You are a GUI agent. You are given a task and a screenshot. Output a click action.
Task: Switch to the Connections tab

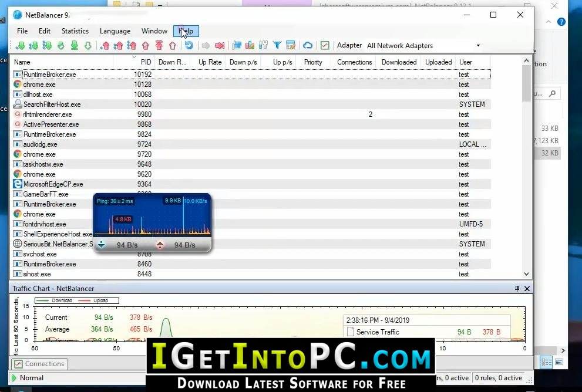(x=39, y=364)
